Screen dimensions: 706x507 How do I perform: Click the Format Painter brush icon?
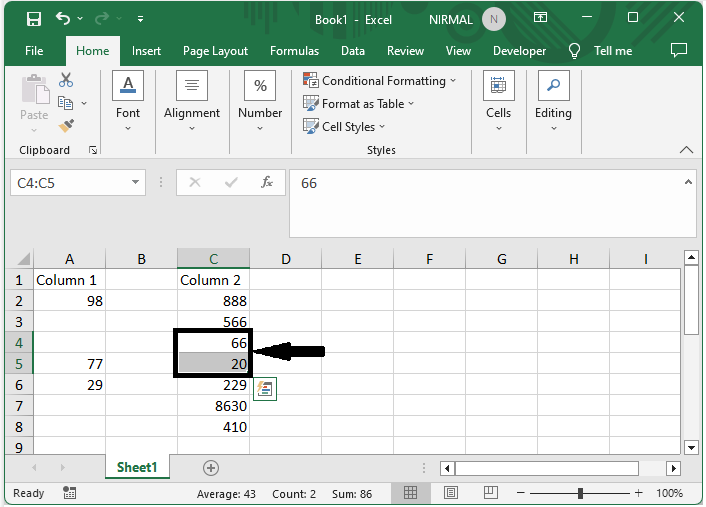pos(66,126)
